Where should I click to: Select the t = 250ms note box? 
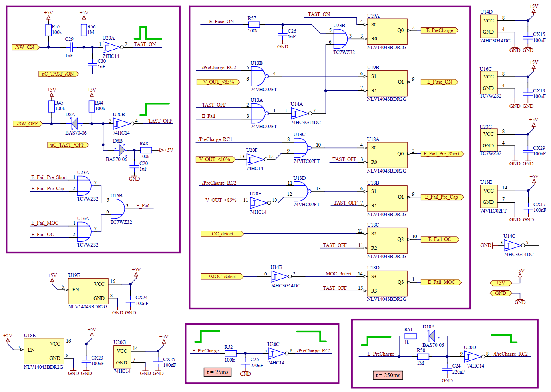pos(388,375)
